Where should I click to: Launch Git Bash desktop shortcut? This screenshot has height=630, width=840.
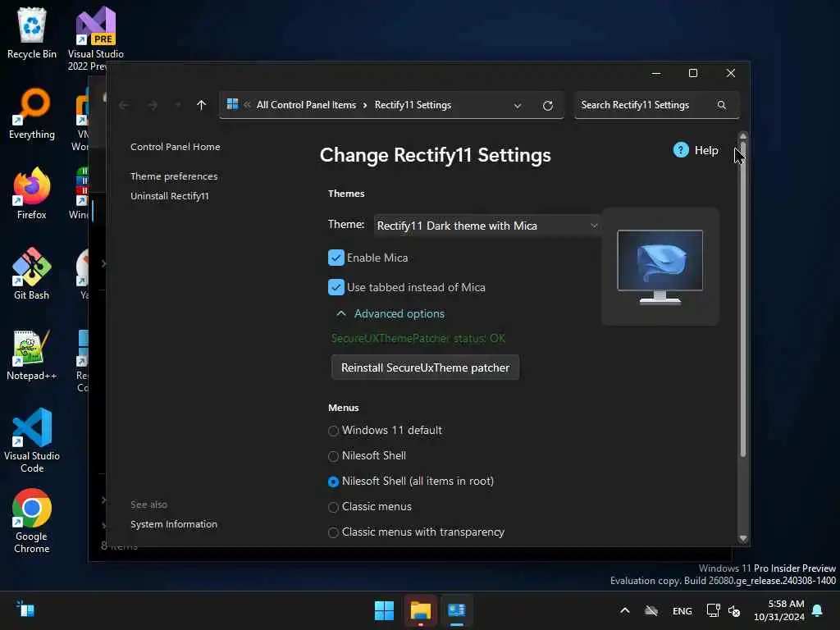[x=32, y=274]
